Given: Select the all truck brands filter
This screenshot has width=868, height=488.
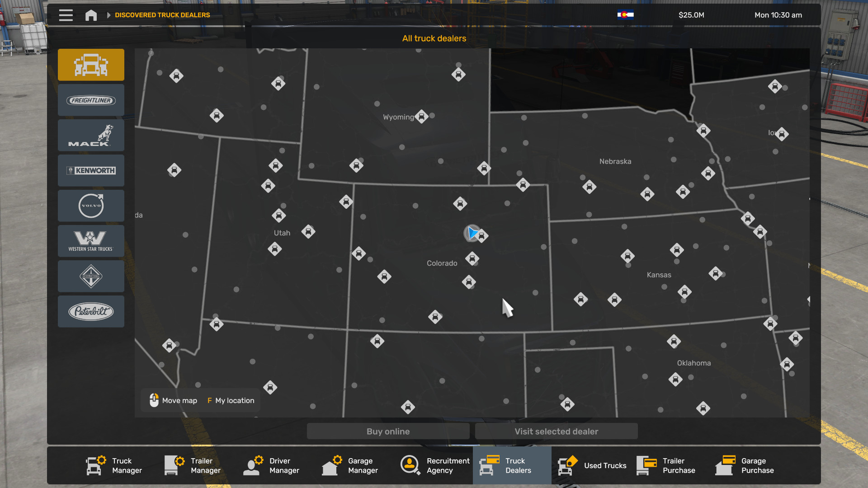Looking at the screenshot, I should [x=91, y=65].
